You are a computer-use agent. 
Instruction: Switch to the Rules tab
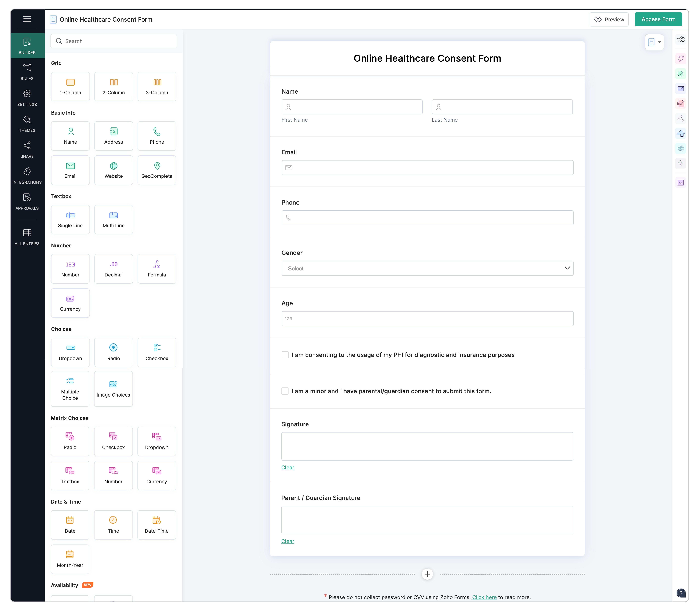tap(27, 72)
